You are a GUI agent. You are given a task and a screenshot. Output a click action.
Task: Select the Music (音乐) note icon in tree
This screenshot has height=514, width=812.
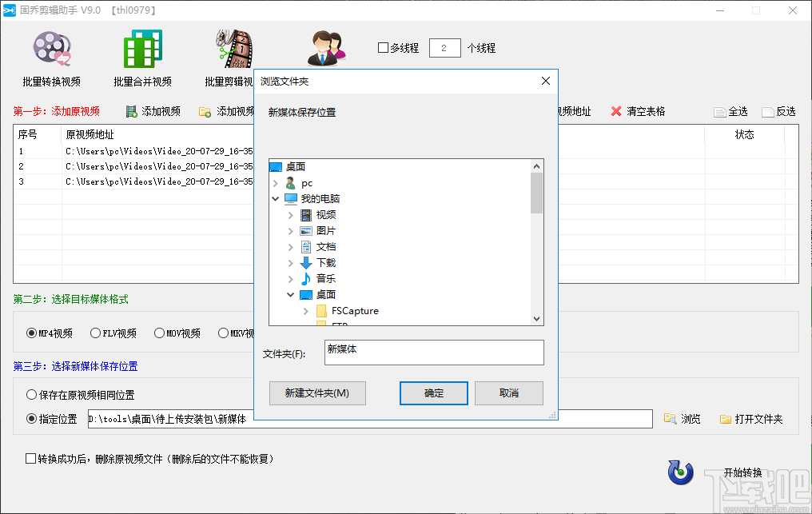[x=306, y=279]
